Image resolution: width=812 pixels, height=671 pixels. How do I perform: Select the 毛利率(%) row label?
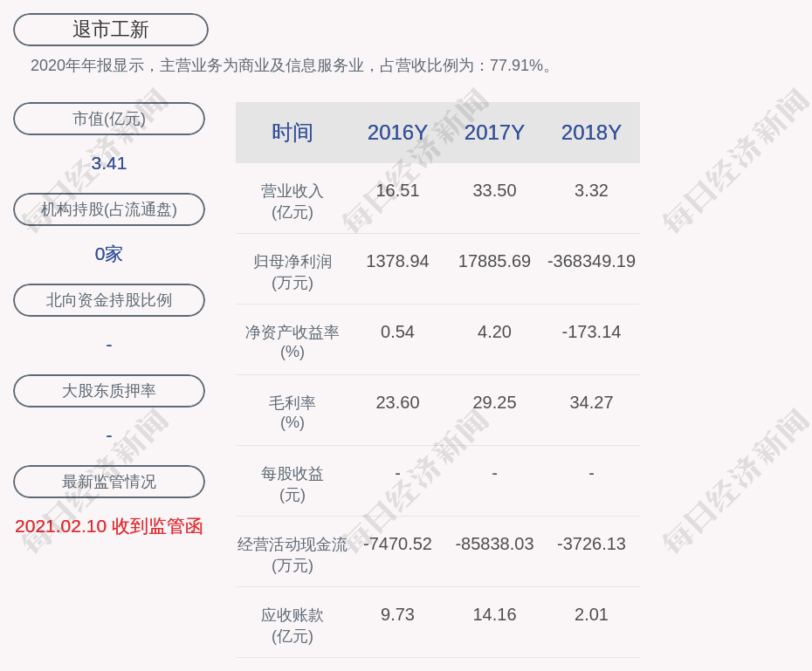(x=292, y=413)
